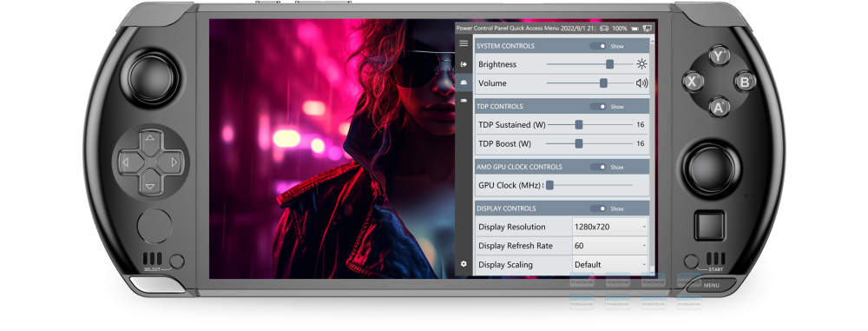This screenshot has height=331, width=868.
Task: Click the panel's vertical scrollbar
Action: [654, 156]
